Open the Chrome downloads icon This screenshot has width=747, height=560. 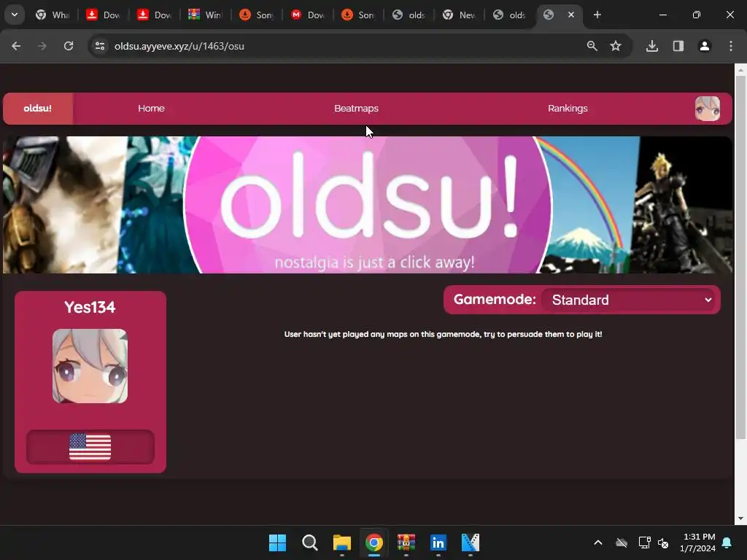(652, 46)
